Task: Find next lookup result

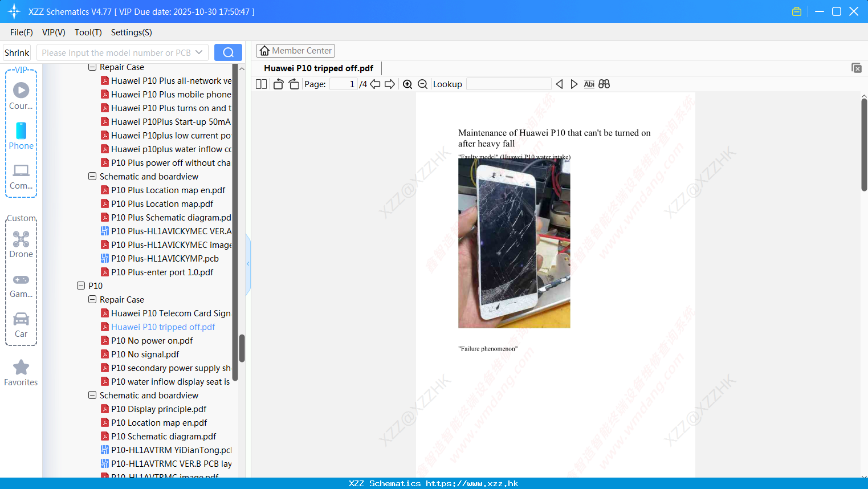Action: tap(574, 84)
